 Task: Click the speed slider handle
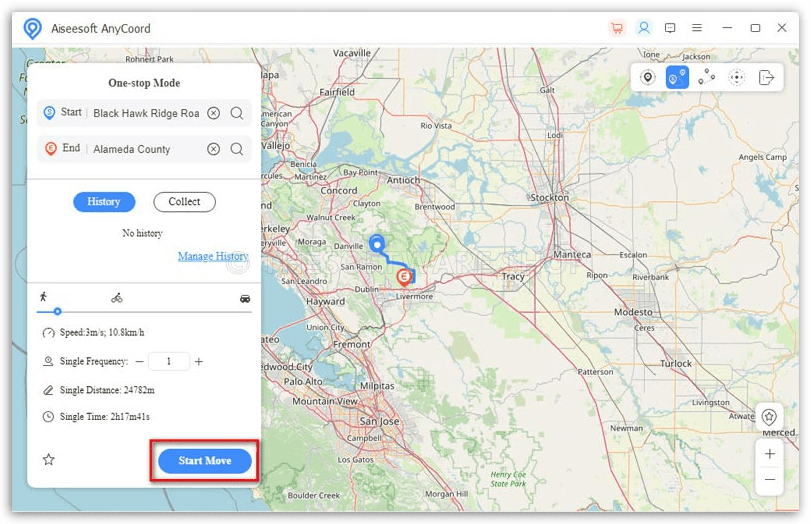click(57, 311)
